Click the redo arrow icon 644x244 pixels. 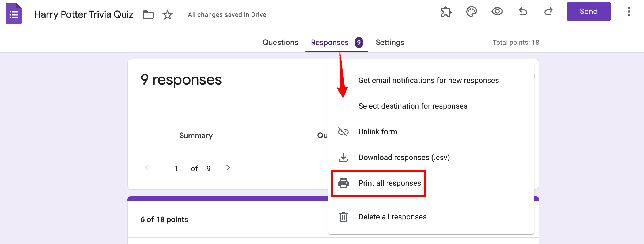pos(548,12)
